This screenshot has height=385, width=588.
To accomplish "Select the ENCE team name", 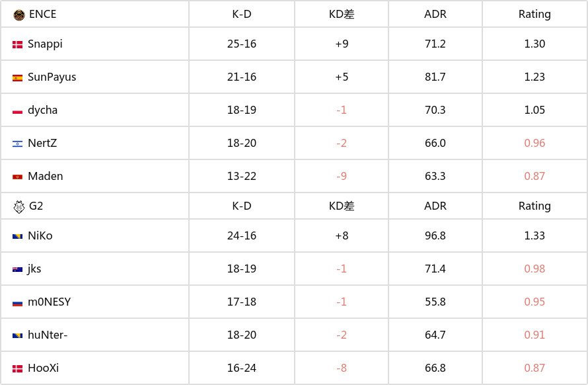I will point(42,15).
